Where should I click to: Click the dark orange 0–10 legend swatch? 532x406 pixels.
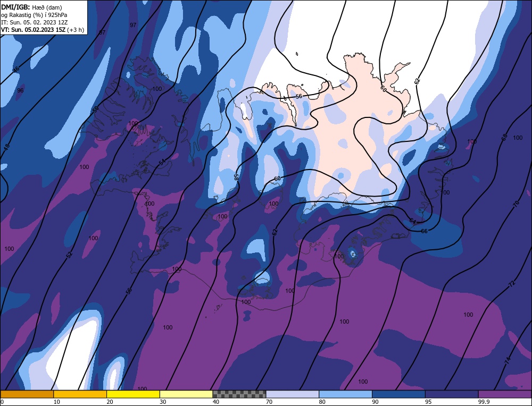(x=27, y=394)
